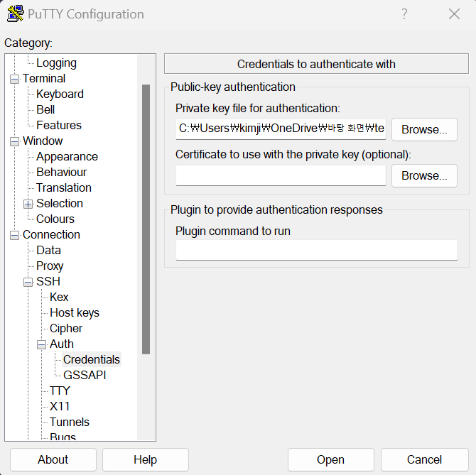
Task: Open the Bell settings panel
Action: point(45,110)
